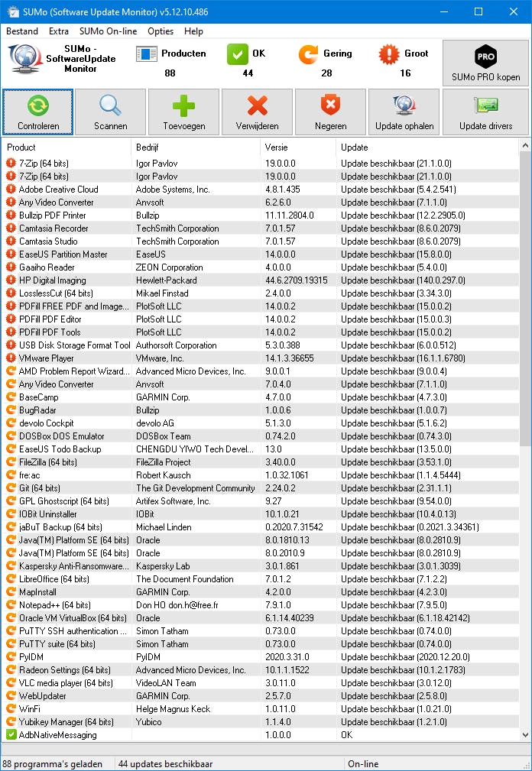The width and height of the screenshot is (532, 771).
Task: Click major-update icon beside Adobe Creative Cloud
Action: coord(11,189)
